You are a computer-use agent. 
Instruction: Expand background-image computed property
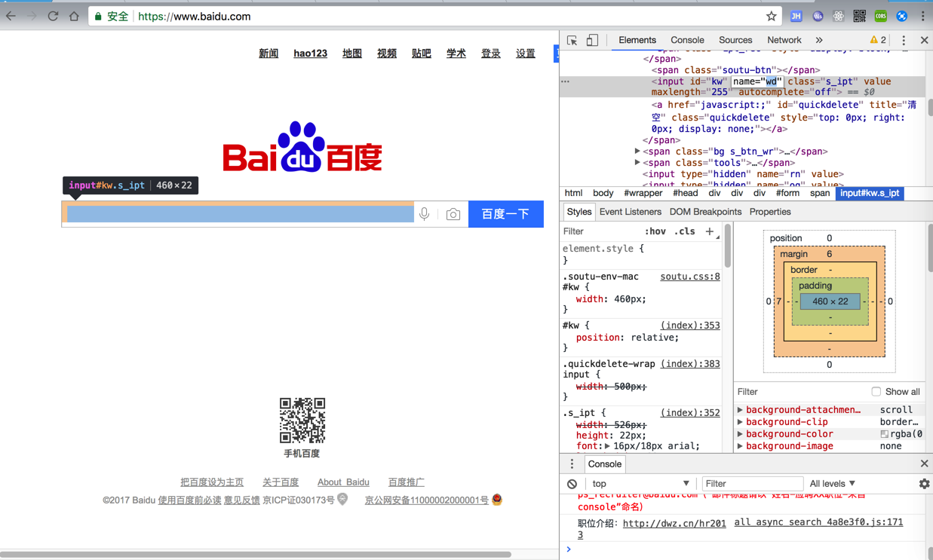[x=740, y=446]
